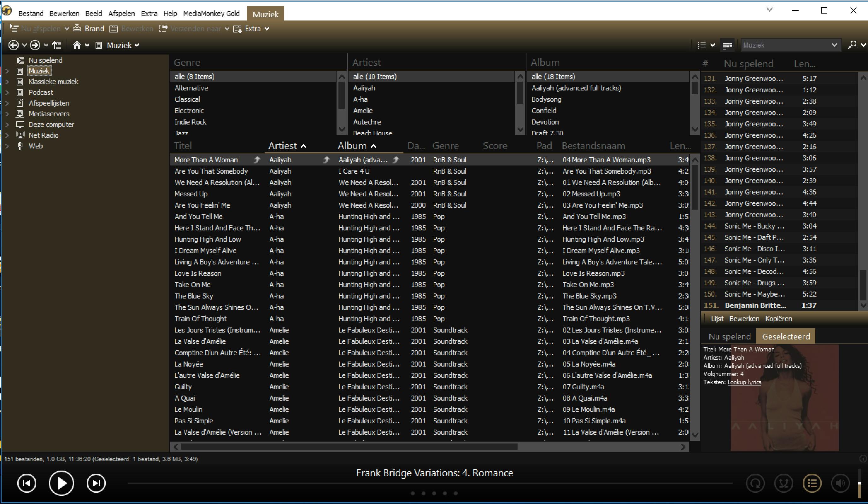
Task: Expand the Afspeellijsten tree node
Action: tap(7, 103)
